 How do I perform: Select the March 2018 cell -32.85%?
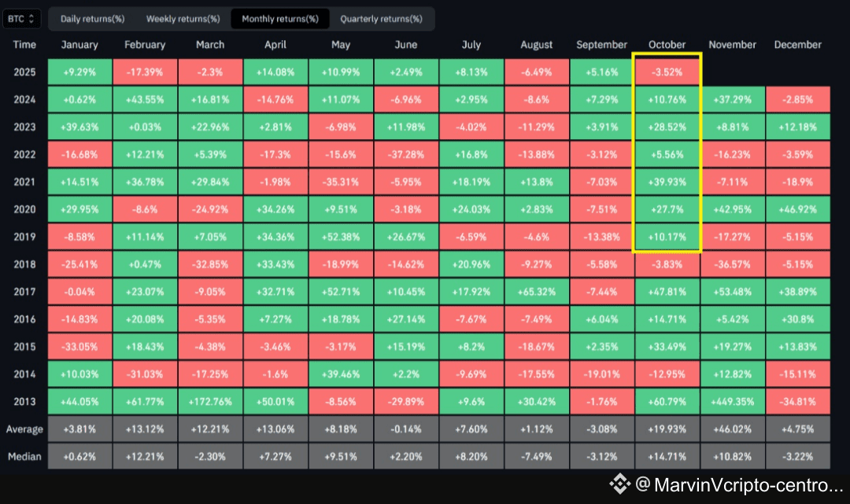coord(210,265)
